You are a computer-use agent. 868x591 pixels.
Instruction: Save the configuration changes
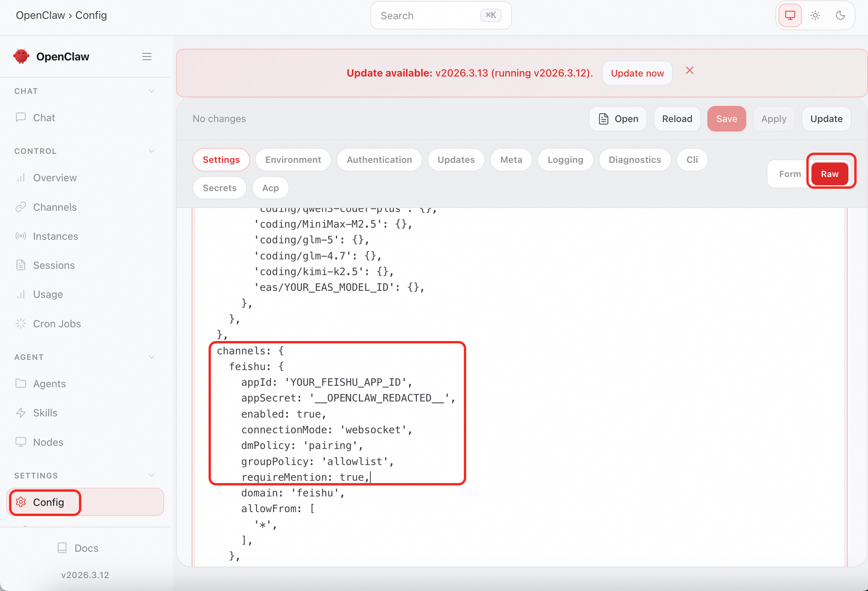[727, 119]
